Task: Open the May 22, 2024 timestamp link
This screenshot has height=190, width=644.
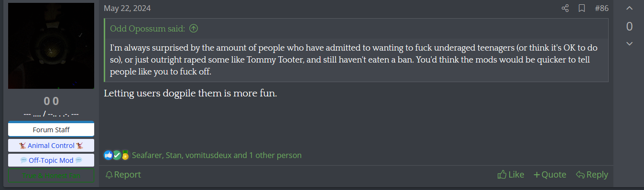Action: [x=127, y=8]
